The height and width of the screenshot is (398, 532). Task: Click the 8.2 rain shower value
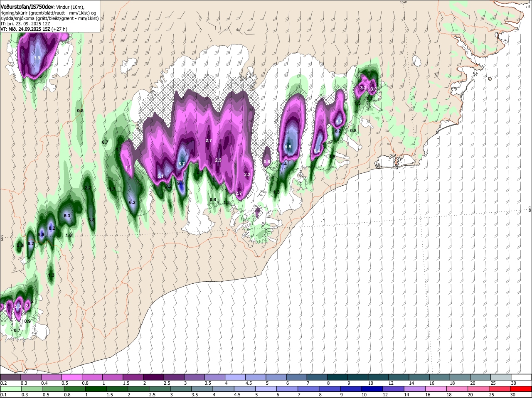(52, 228)
